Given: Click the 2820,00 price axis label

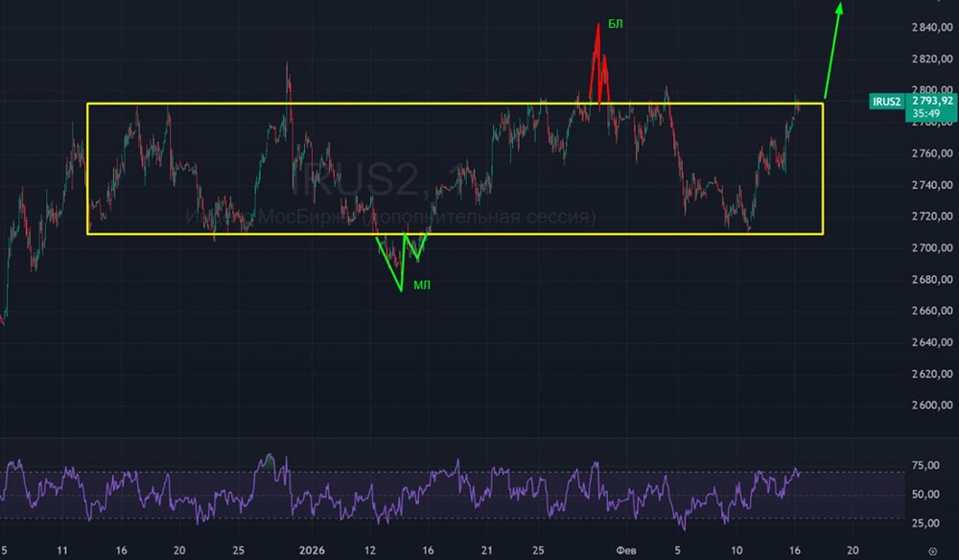Looking at the screenshot, I should tap(932, 58).
